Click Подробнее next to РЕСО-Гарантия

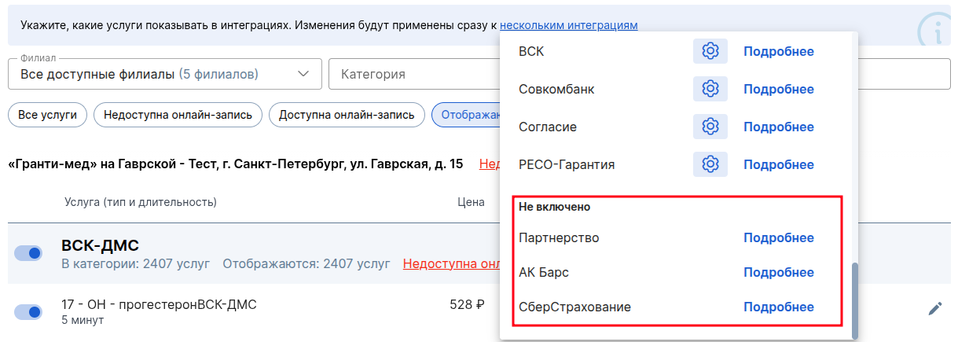pyautogui.click(x=779, y=164)
